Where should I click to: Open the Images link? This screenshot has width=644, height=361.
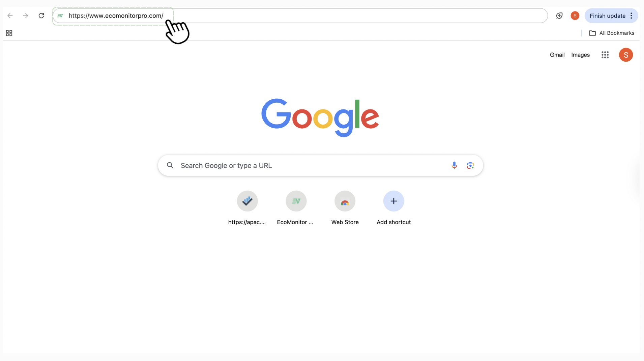580,55
